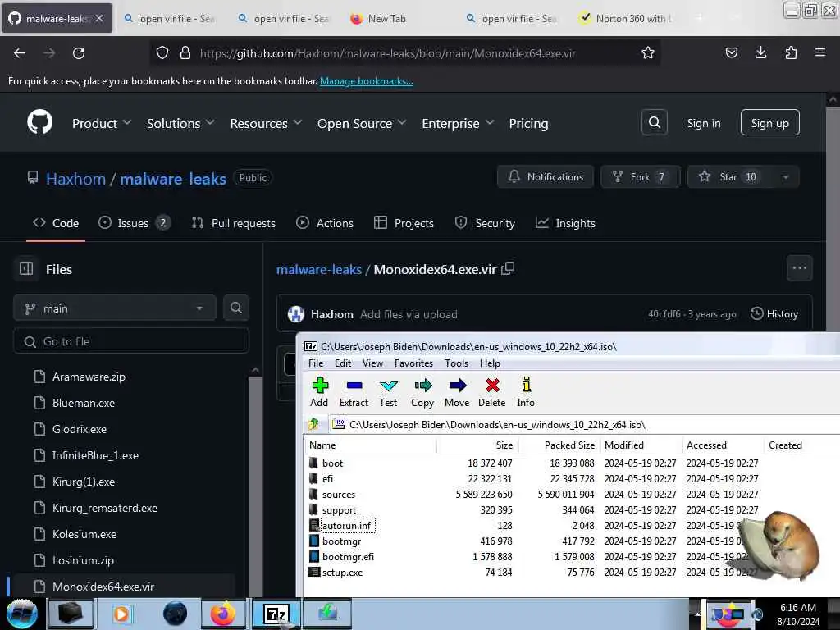The width and height of the screenshot is (840, 630).
Task: Click the 7-Zip Delete toolbar icon
Action: (492, 386)
